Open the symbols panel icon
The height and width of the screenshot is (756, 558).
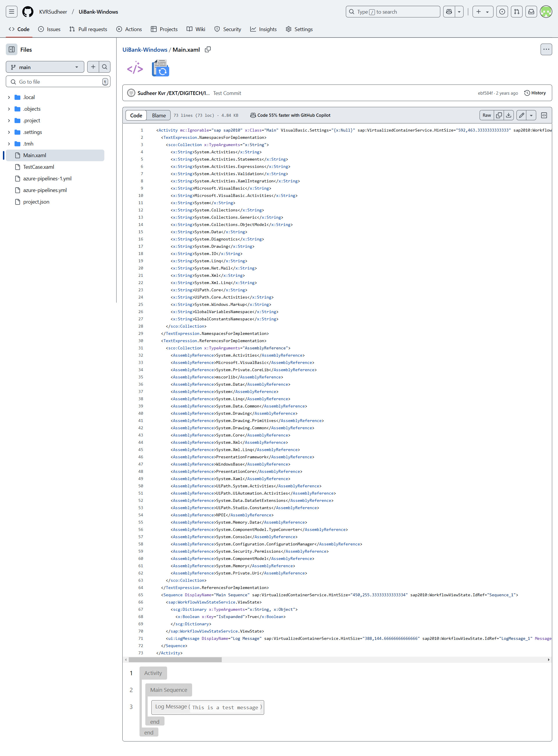tap(544, 115)
